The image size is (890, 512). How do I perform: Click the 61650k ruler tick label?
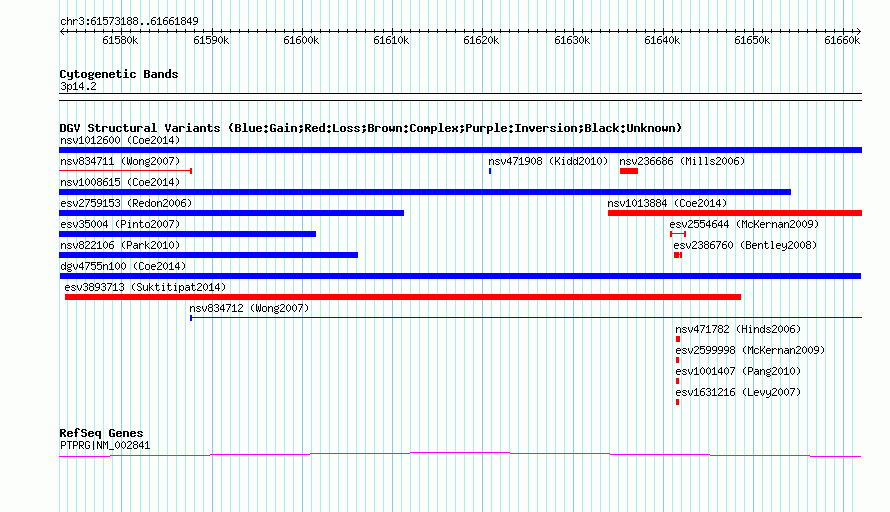click(x=752, y=40)
